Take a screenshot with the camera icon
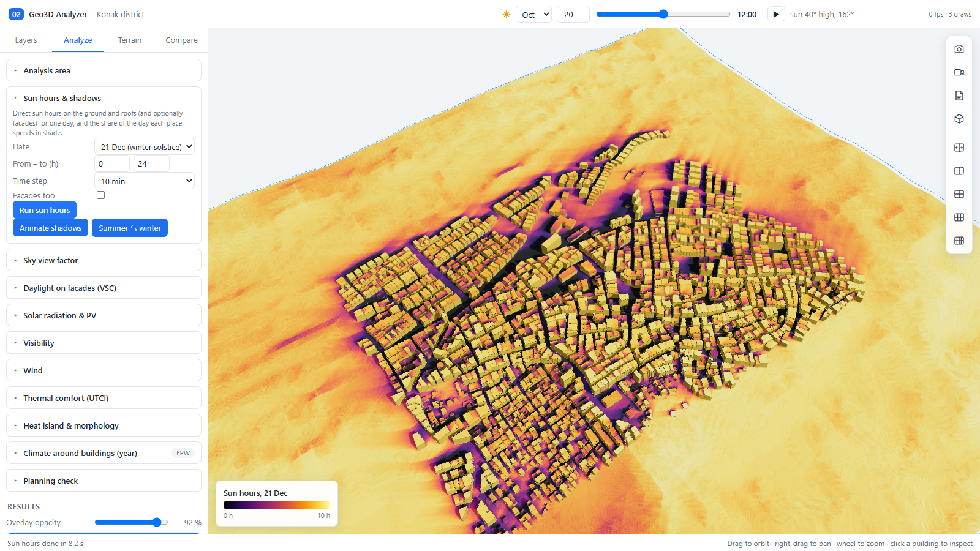The height and width of the screenshot is (551, 980). click(959, 49)
